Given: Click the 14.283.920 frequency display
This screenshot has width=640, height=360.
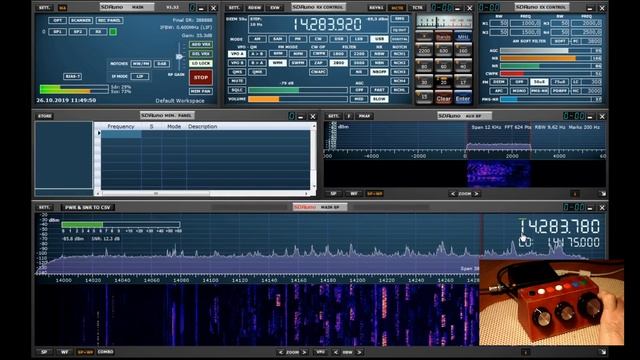Looking at the screenshot, I should [x=327, y=24].
